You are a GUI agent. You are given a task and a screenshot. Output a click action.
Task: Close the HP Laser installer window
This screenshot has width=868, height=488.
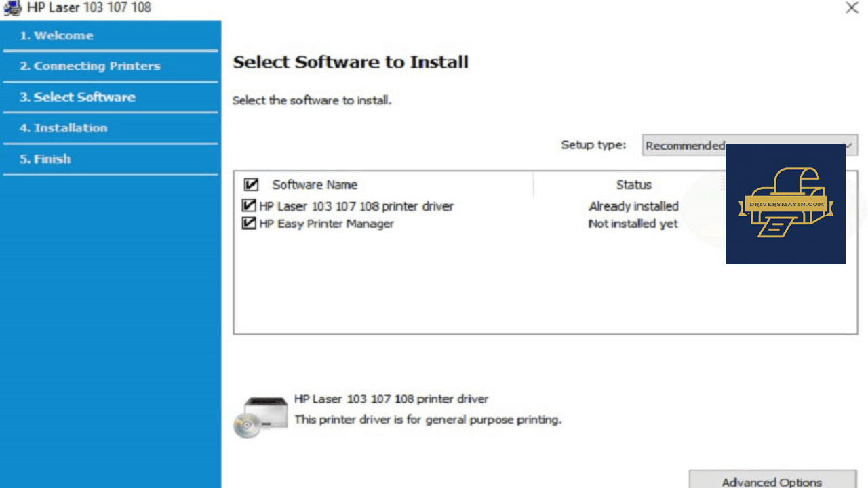pyautogui.click(x=852, y=8)
